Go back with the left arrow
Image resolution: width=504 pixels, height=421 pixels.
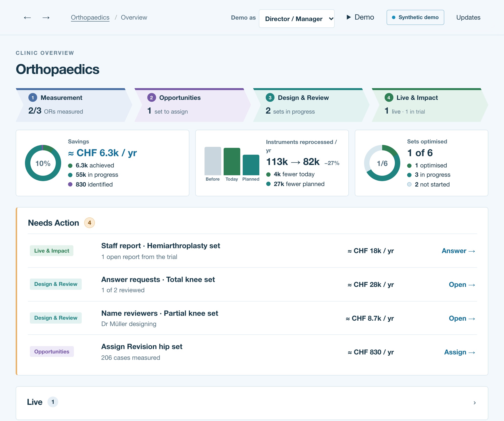[27, 18]
